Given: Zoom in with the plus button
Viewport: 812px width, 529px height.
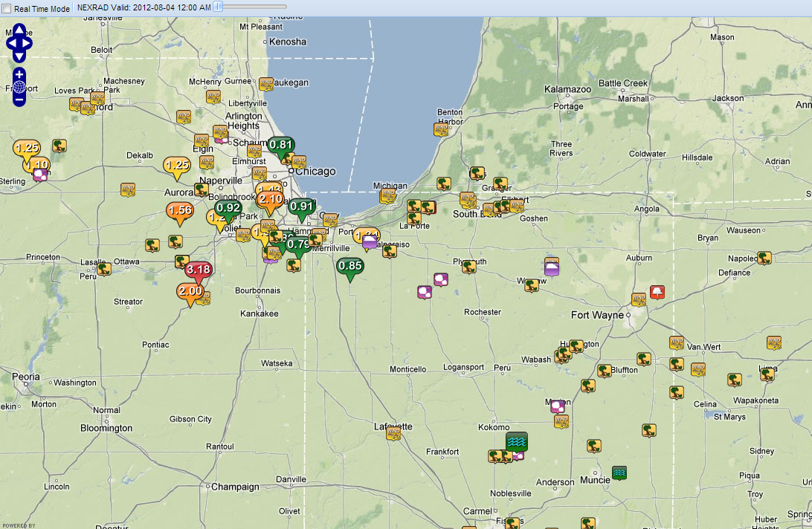Looking at the screenshot, I should click(x=19, y=74).
